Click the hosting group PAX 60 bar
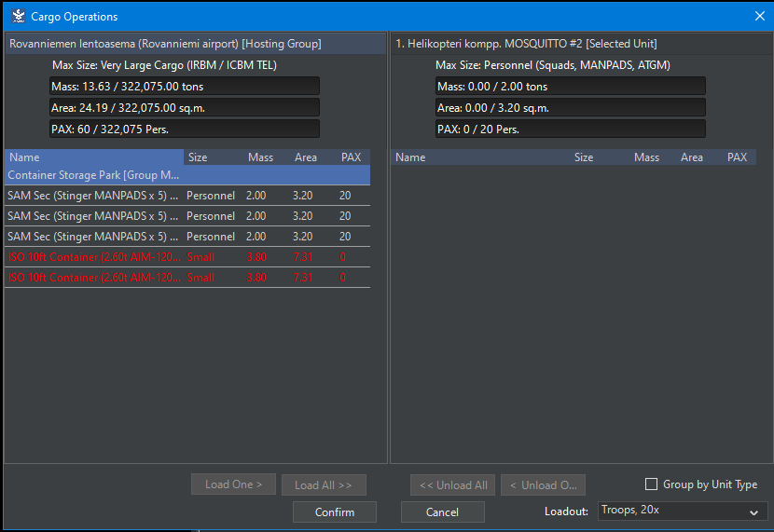 (185, 130)
